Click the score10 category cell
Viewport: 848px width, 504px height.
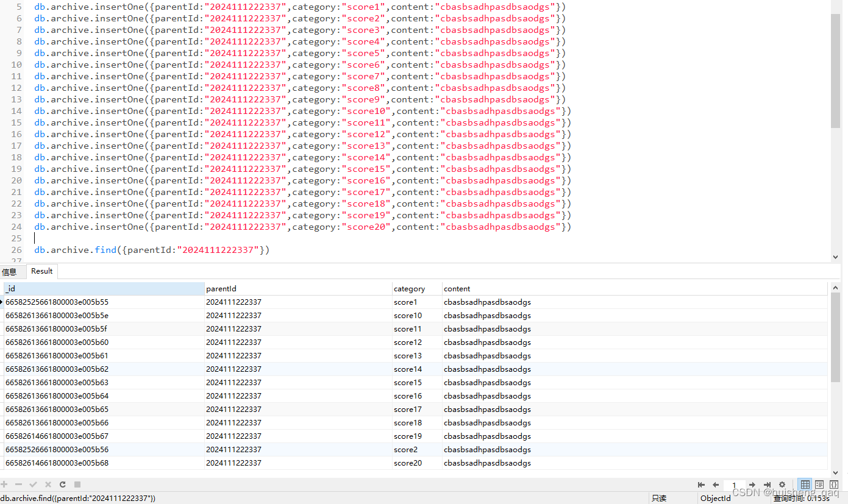[x=417, y=316]
